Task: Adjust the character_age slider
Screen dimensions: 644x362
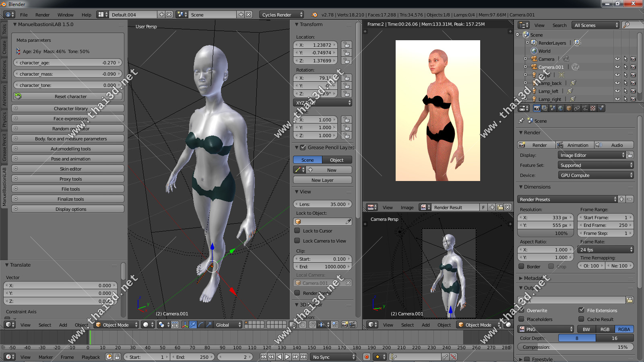Action: point(68,62)
